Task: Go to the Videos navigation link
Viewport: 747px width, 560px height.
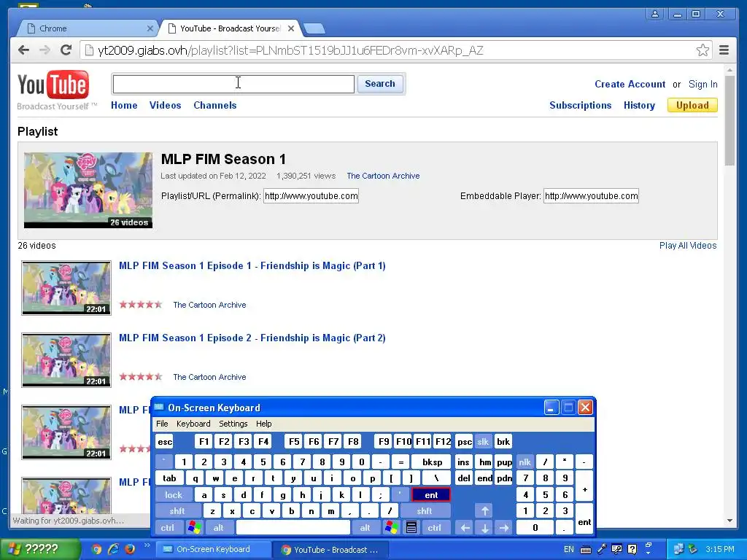Action: pos(165,105)
